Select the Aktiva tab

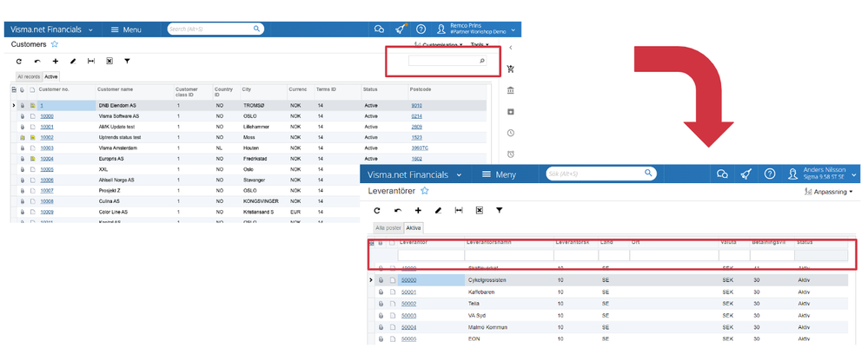[x=414, y=227]
